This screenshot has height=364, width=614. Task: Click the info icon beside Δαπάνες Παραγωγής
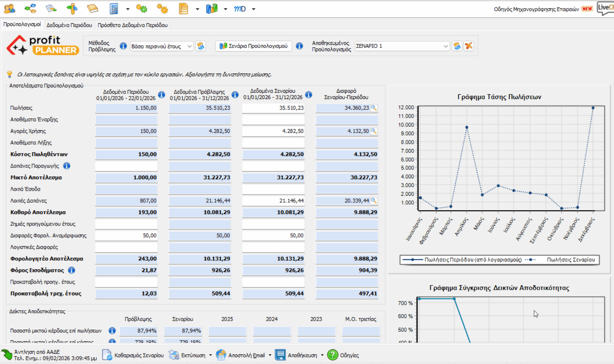point(67,166)
